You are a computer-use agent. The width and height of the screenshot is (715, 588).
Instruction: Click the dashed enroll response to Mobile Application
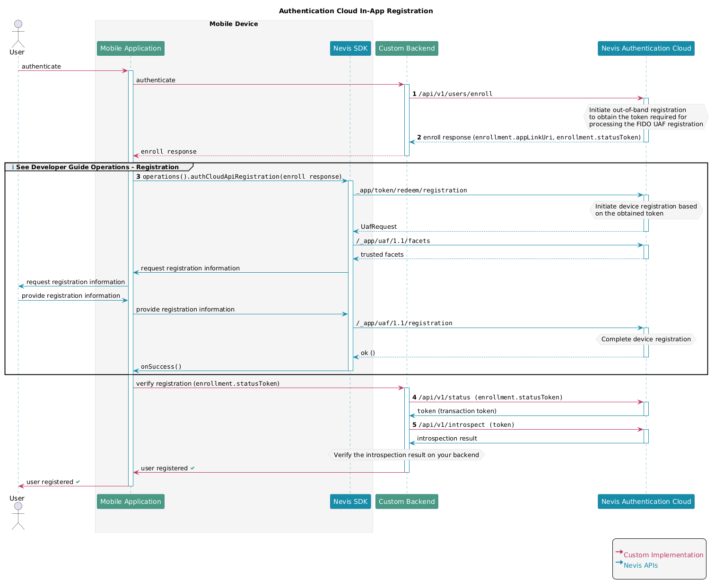[169, 152]
